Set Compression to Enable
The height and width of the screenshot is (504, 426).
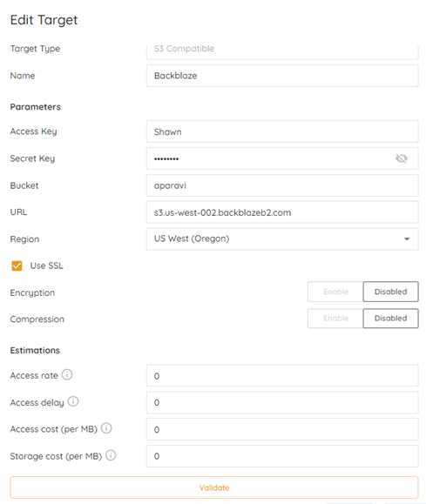point(335,319)
